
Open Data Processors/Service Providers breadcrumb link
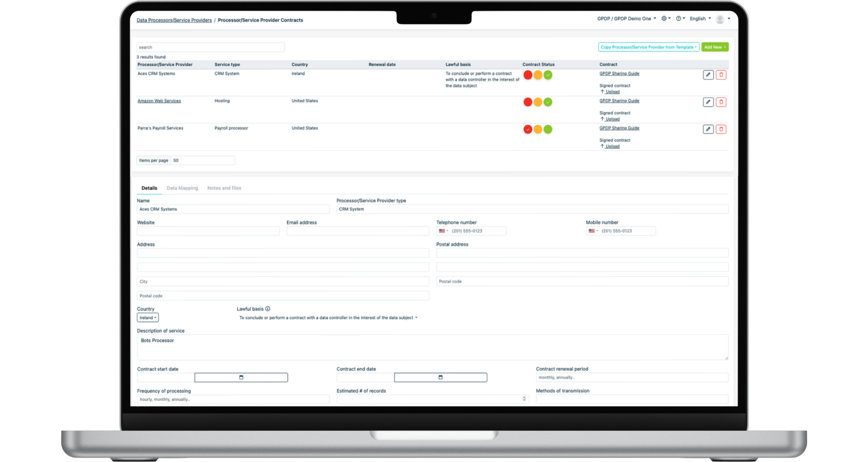tap(174, 20)
